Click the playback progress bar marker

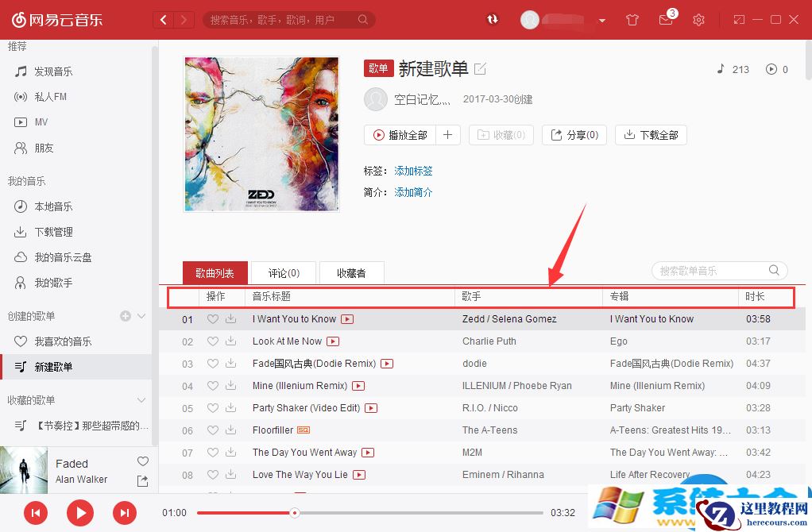(295, 513)
